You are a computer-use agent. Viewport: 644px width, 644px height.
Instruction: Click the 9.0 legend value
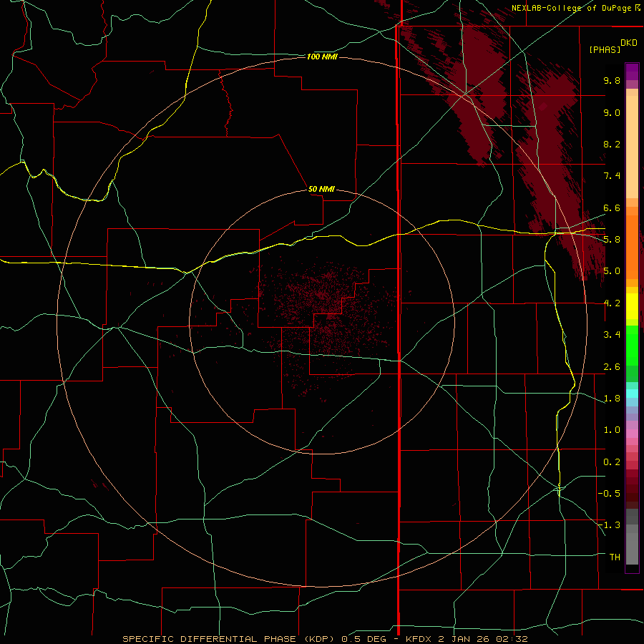pyautogui.click(x=612, y=112)
